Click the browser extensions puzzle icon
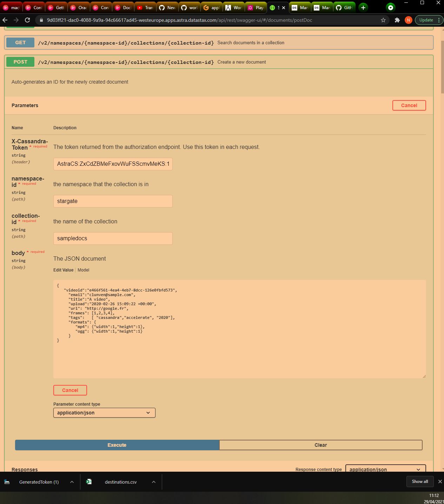444x504 pixels. (x=397, y=20)
